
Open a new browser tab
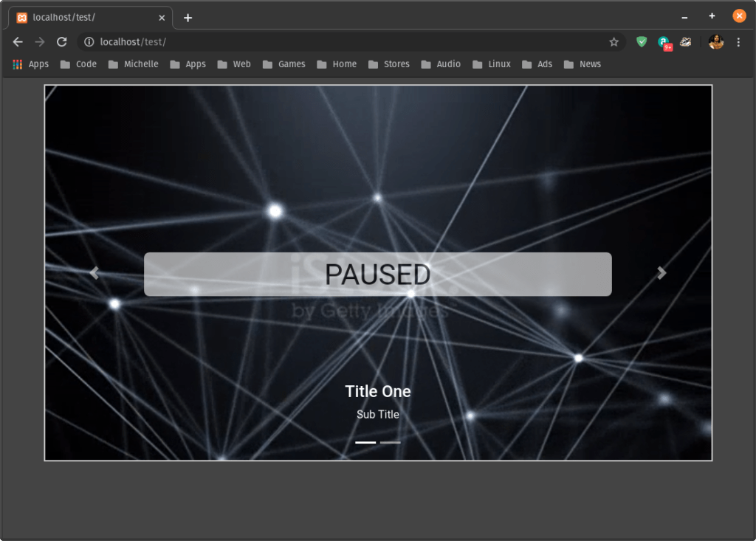click(x=188, y=18)
